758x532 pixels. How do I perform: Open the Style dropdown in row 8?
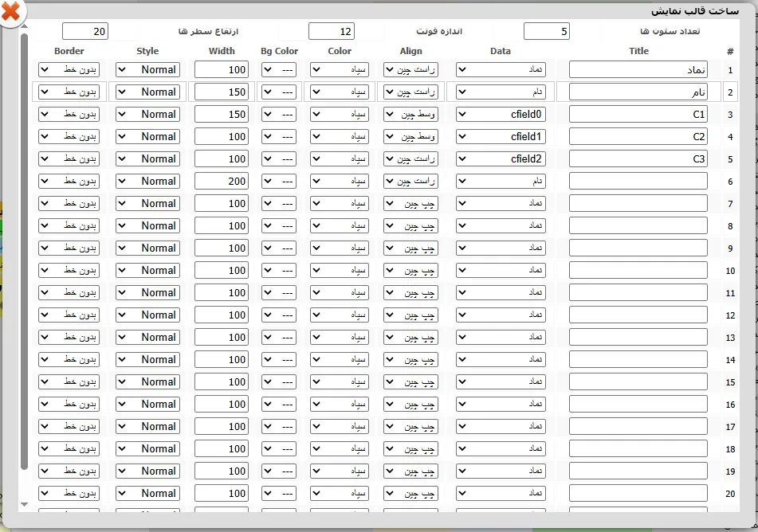pos(147,225)
